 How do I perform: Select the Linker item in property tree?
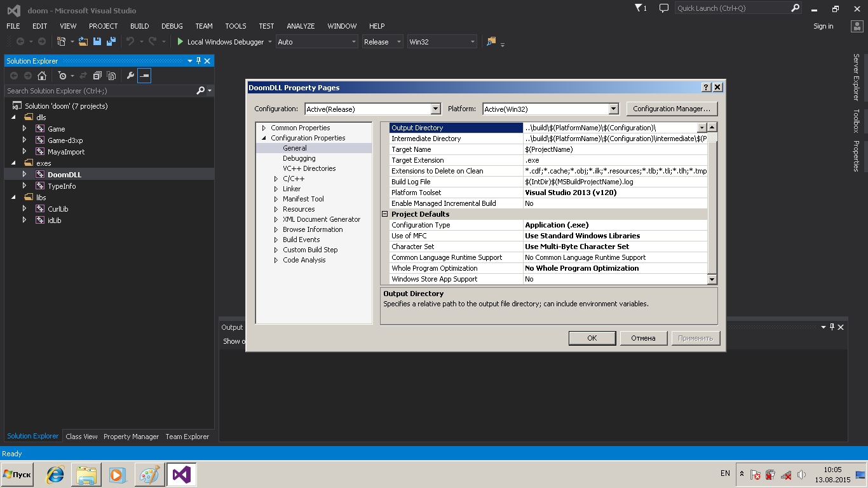(x=292, y=189)
